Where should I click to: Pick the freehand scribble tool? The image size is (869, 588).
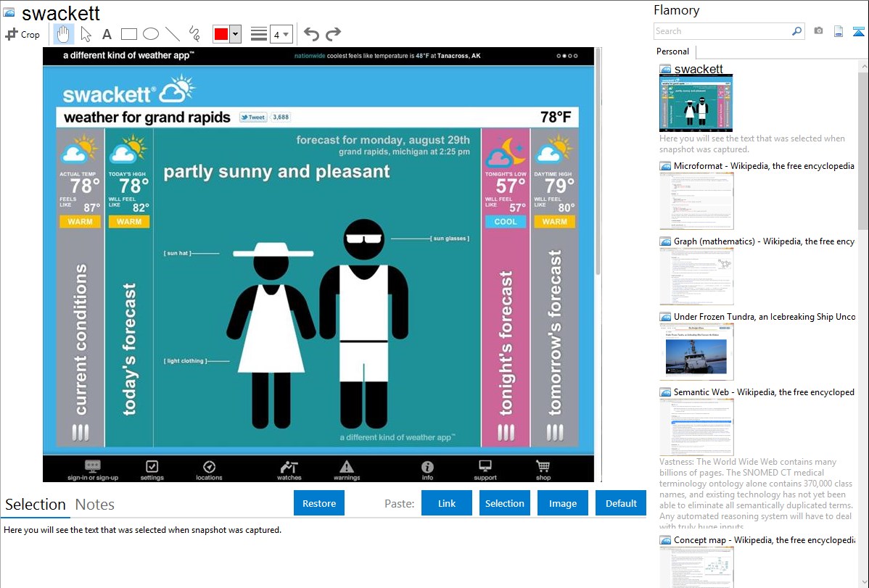[194, 34]
